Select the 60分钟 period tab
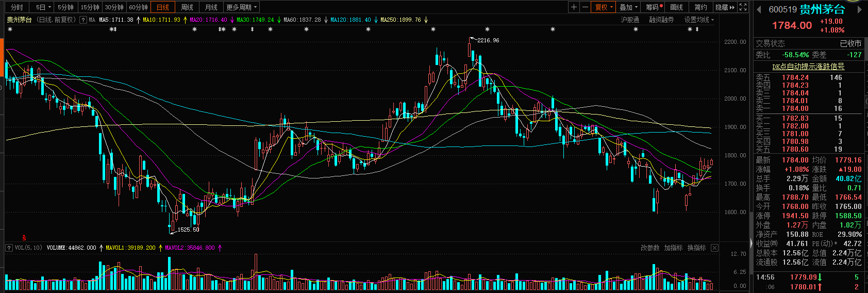The width and height of the screenshot is (868, 293). [138, 7]
